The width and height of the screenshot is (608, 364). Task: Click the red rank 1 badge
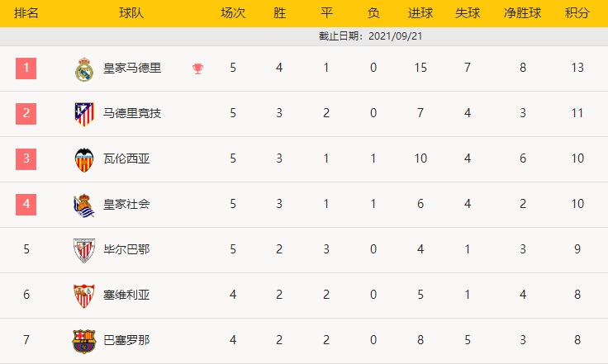click(26, 68)
